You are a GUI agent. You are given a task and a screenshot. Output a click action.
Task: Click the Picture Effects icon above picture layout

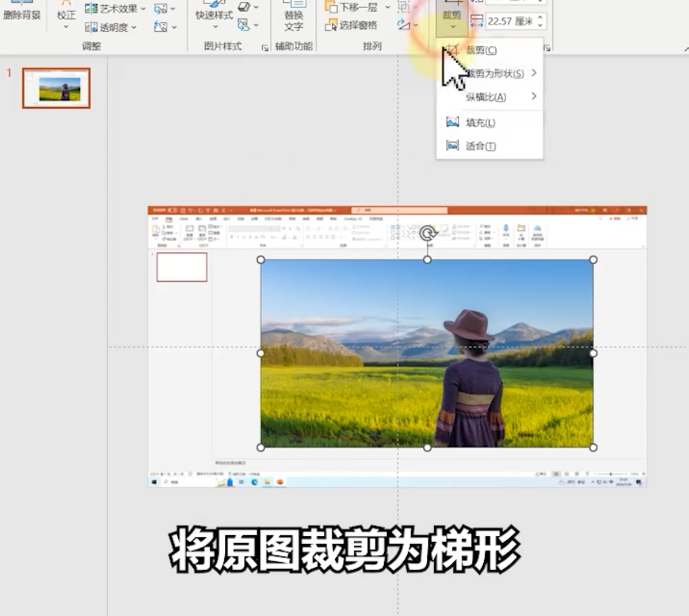244,7
